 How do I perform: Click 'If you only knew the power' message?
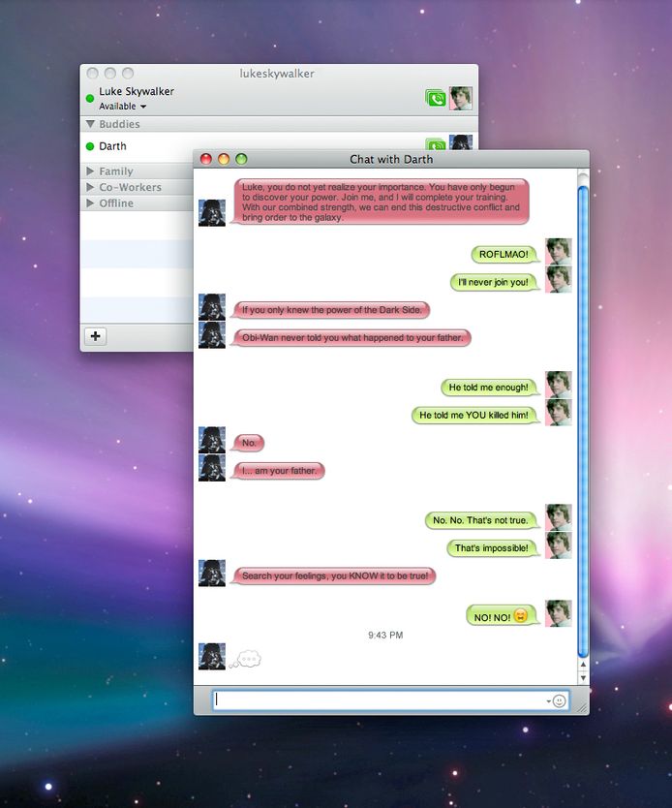tap(331, 310)
